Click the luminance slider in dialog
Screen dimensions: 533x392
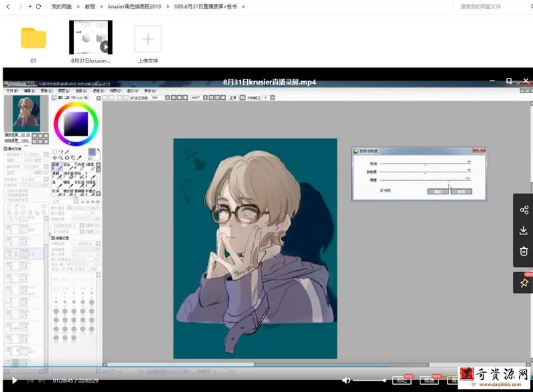point(425,180)
